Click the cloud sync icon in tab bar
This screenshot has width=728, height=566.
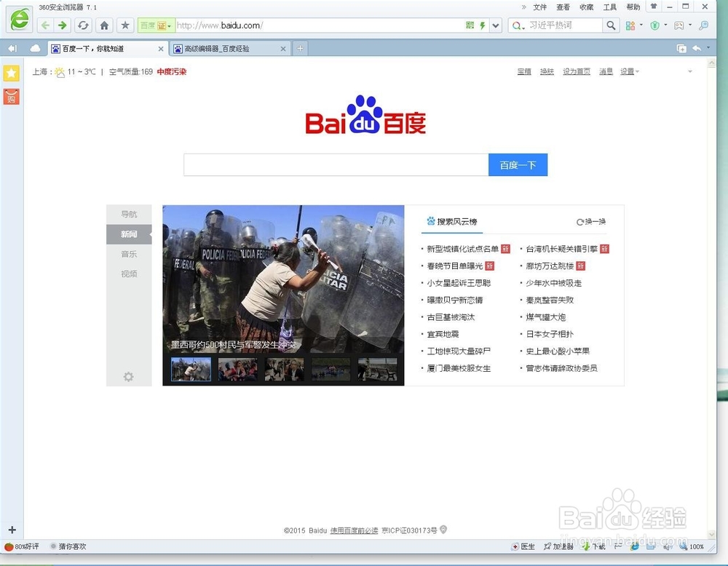pyautogui.click(x=35, y=48)
